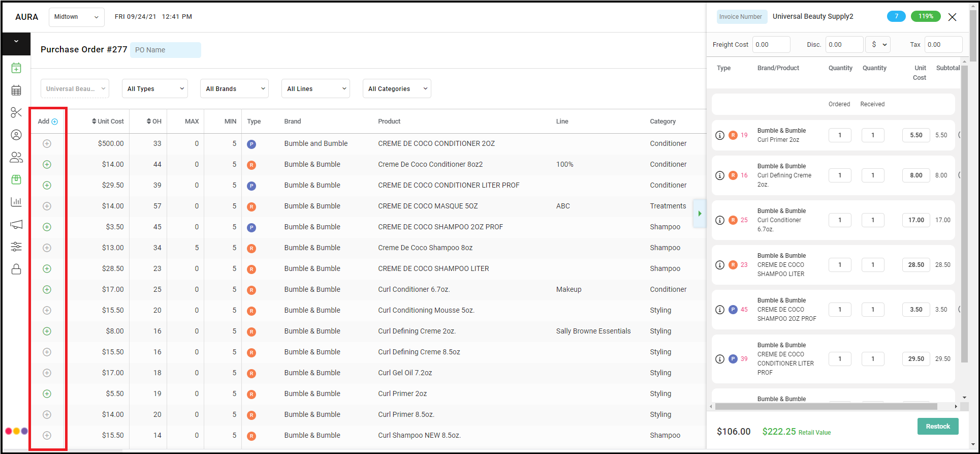Image resolution: width=980 pixels, height=454 pixels.
Task: Open info icon for CREME DE COCO SHAMPOO LITER
Action: pyautogui.click(x=720, y=265)
